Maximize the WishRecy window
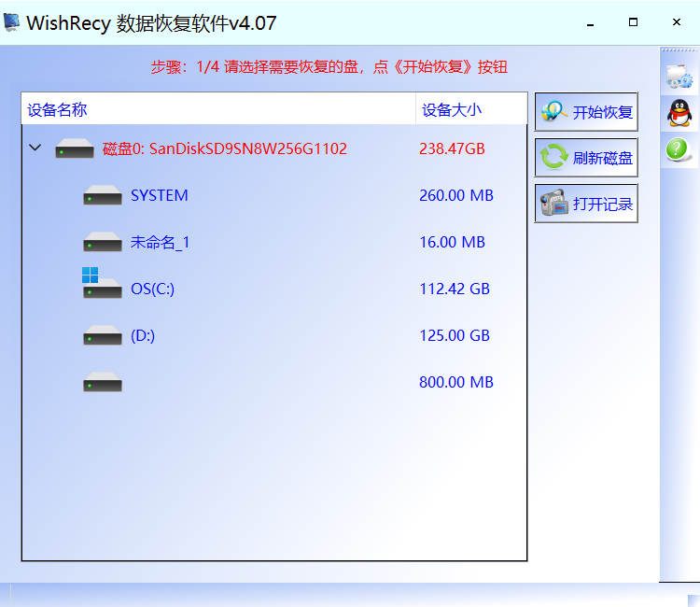Image resolution: width=700 pixels, height=607 pixels. 633,22
